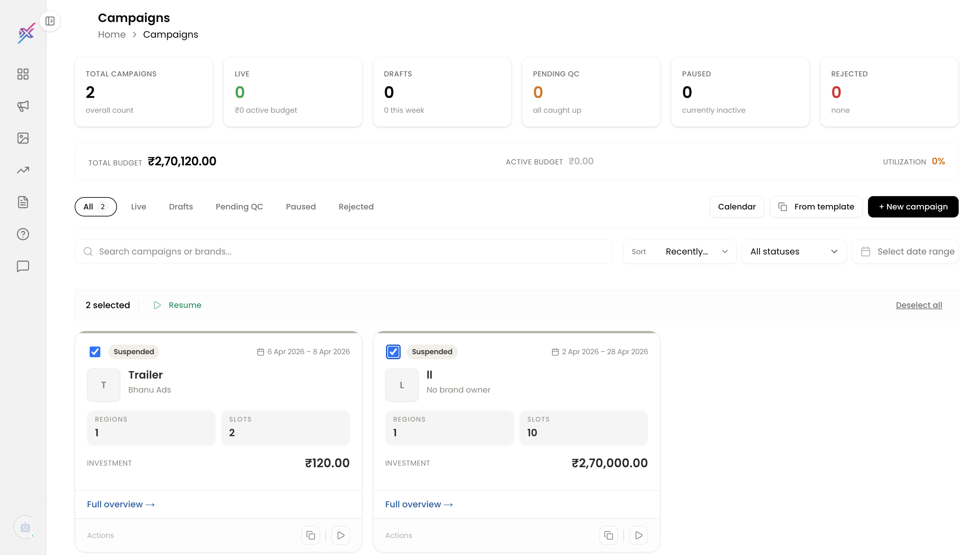Screen dimensions: 980x555
Task: Go to Home breadcrumb
Action: [112, 34]
